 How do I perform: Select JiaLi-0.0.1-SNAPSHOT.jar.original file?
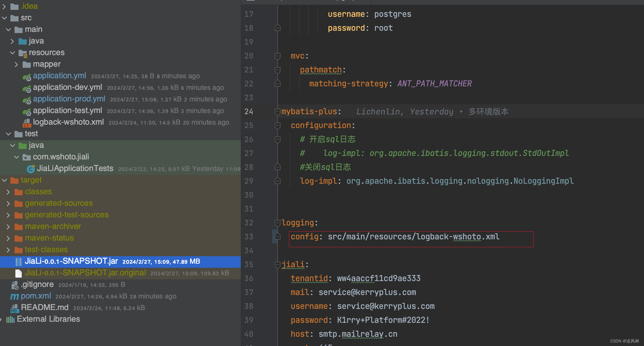85,273
